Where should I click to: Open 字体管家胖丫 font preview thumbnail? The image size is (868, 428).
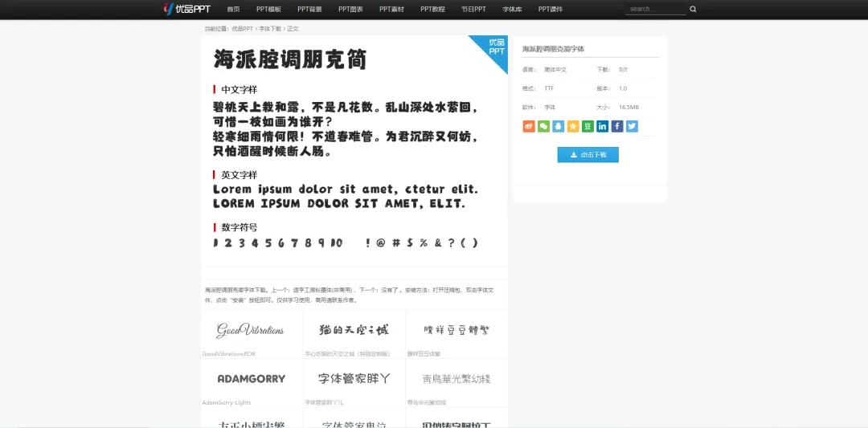(354, 379)
